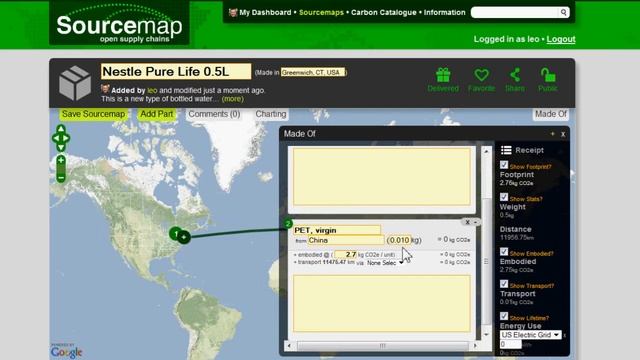The image size is (640, 360).
Task: Open My Dashboard menu
Action: [x=265, y=12]
